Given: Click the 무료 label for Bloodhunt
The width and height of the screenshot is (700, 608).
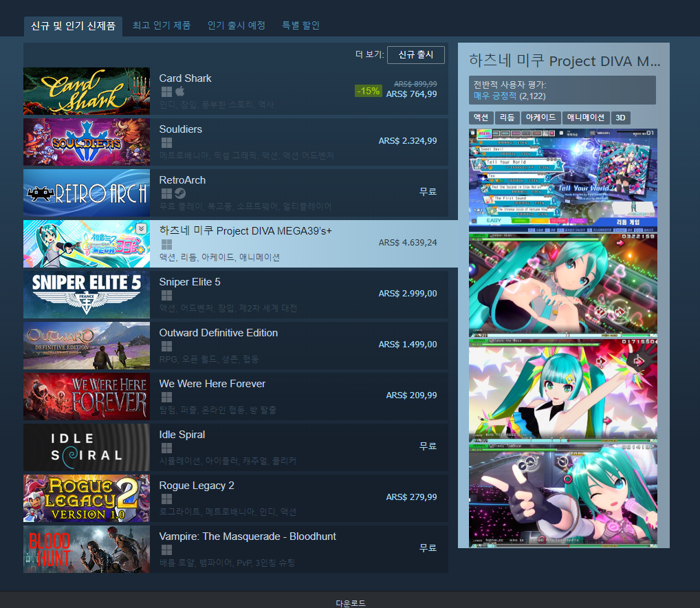Looking at the screenshot, I should pos(428,547).
